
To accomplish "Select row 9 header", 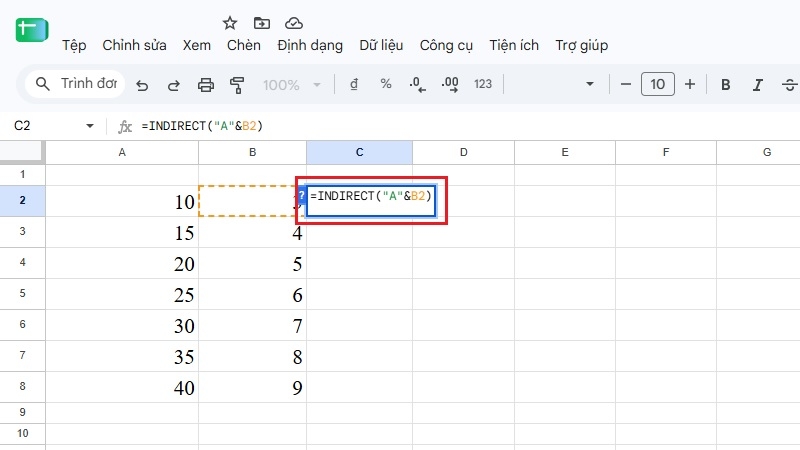I will tap(22, 412).
